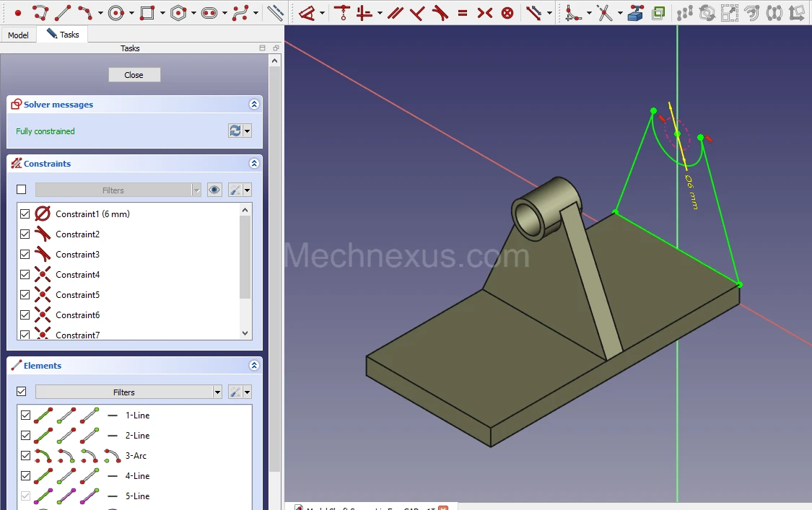Viewport: 812px width, 510px height.
Task: Click the constraints list scrollbar
Action: tap(245, 257)
